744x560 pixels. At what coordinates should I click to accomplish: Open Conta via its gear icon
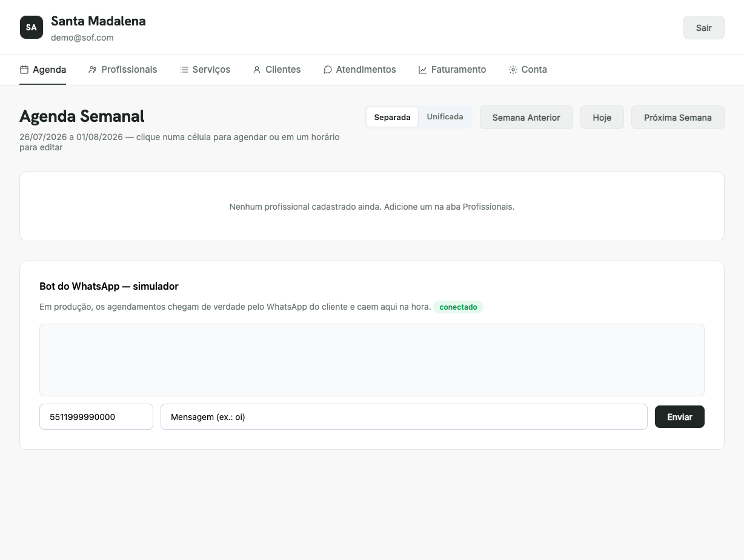tap(513, 70)
